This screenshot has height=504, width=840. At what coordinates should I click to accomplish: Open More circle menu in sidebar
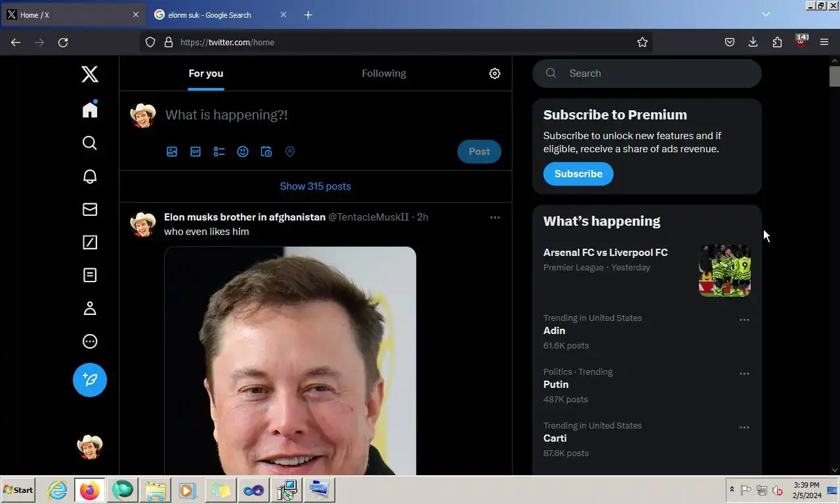point(90,341)
